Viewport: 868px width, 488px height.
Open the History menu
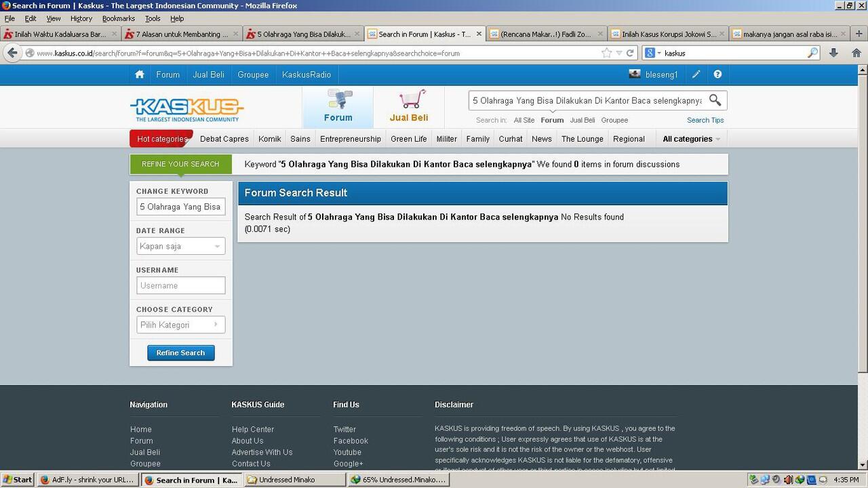81,18
